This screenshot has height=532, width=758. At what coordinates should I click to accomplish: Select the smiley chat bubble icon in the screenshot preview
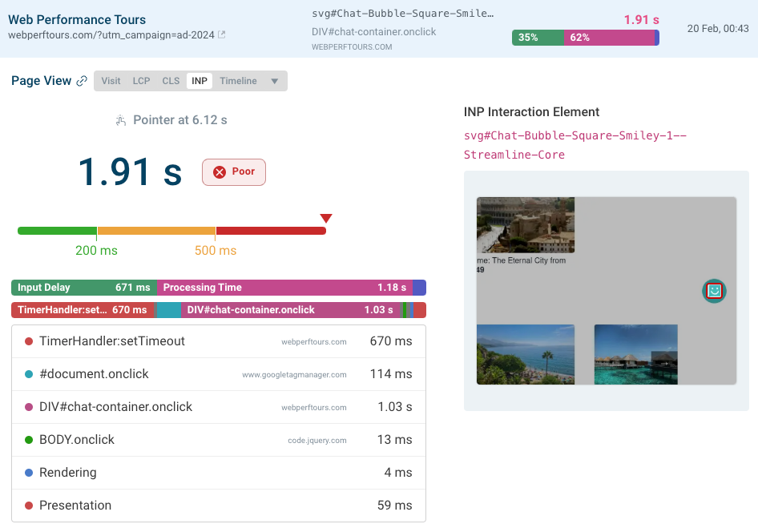pos(713,291)
